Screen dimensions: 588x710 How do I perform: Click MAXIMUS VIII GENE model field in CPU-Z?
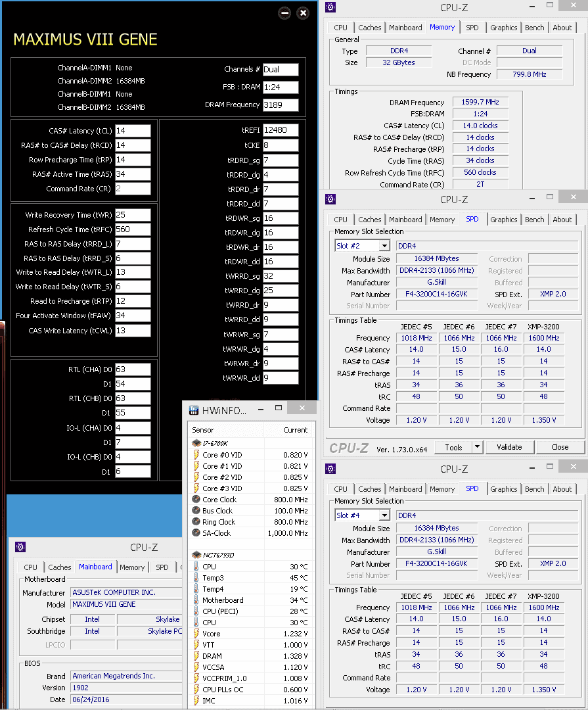point(127,605)
